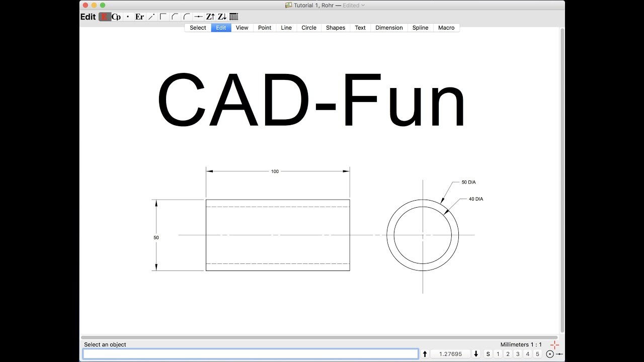Click the Z down arrow order icon
This screenshot has height=362, width=644.
(x=222, y=17)
